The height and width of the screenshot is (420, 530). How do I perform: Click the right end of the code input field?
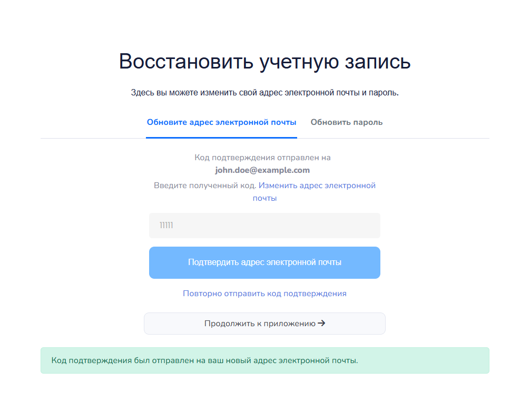[x=369, y=226]
